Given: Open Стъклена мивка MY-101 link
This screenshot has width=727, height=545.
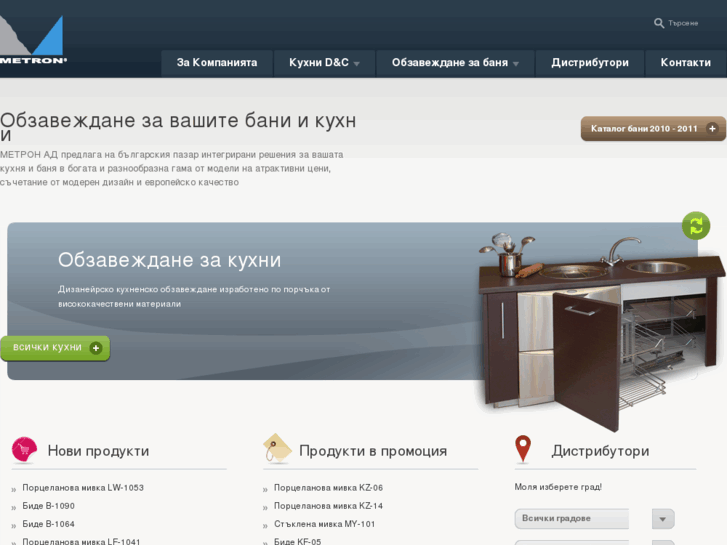Looking at the screenshot, I should pyautogui.click(x=325, y=524).
